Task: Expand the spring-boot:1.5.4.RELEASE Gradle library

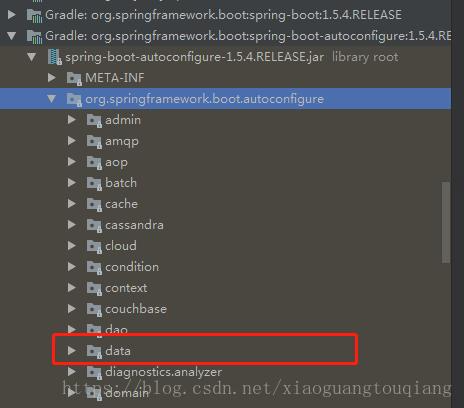Action: click(x=12, y=15)
